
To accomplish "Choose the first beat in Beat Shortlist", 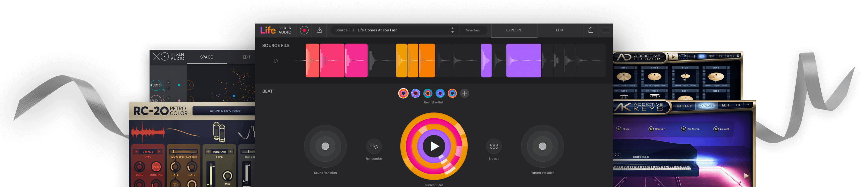I will pyautogui.click(x=403, y=93).
